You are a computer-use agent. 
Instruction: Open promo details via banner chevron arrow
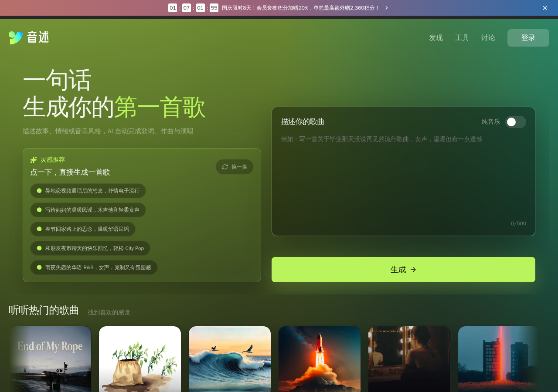click(x=386, y=8)
